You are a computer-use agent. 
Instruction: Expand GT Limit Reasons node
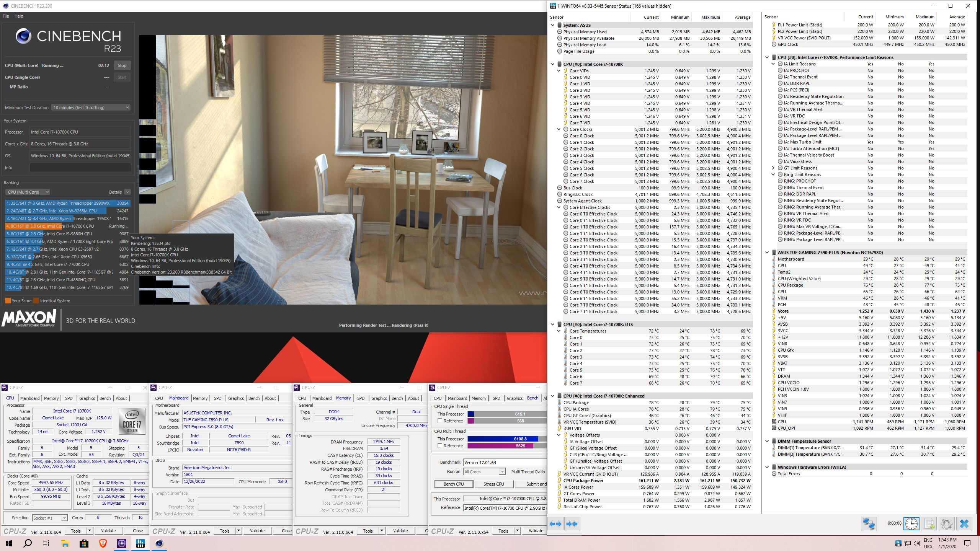click(773, 168)
